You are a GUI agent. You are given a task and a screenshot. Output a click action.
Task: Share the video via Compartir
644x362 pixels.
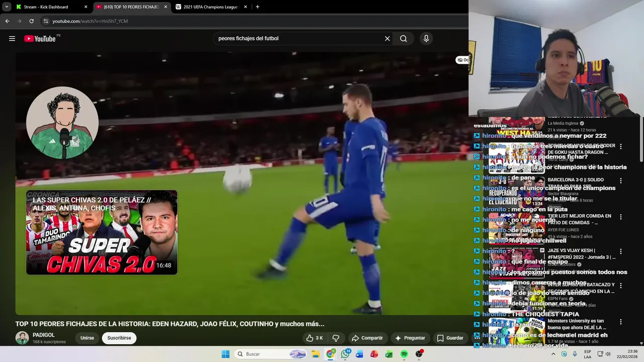pyautogui.click(x=367, y=338)
